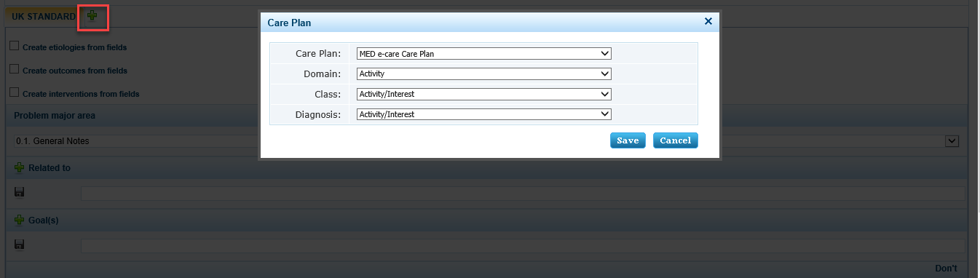Click the Care Plan dialog title
The image size is (980, 278).
(290, 23)
